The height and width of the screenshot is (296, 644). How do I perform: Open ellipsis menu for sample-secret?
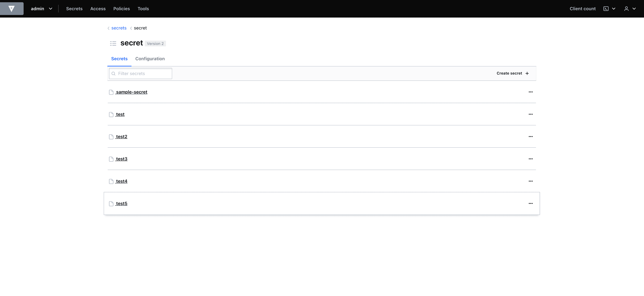(x=531, y=92)
